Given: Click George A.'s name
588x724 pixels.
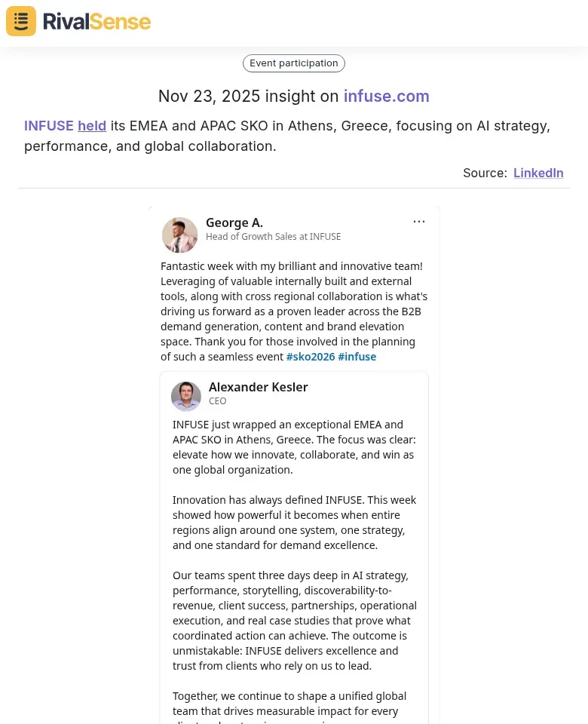Looking at the screenshot, I should (234, 222).
